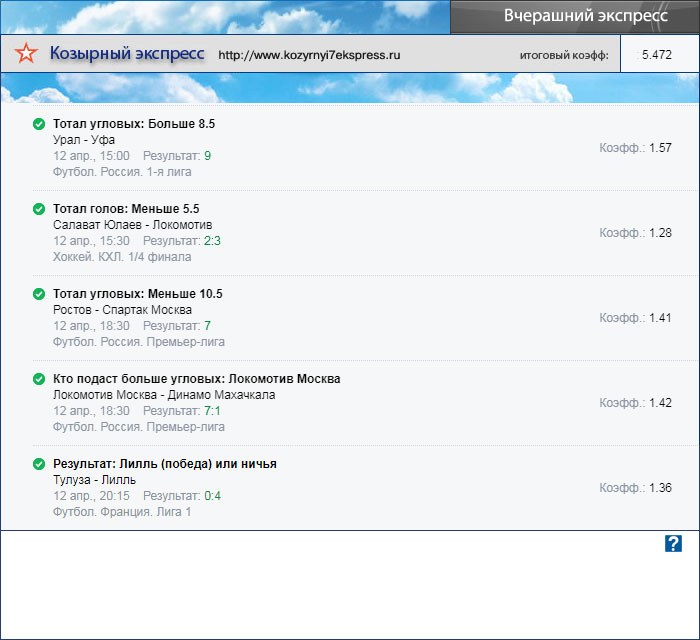The height and width of the screenshot is (640, 700).
Task: Click the Козырный экспресс title
Action: pos(127,54)
